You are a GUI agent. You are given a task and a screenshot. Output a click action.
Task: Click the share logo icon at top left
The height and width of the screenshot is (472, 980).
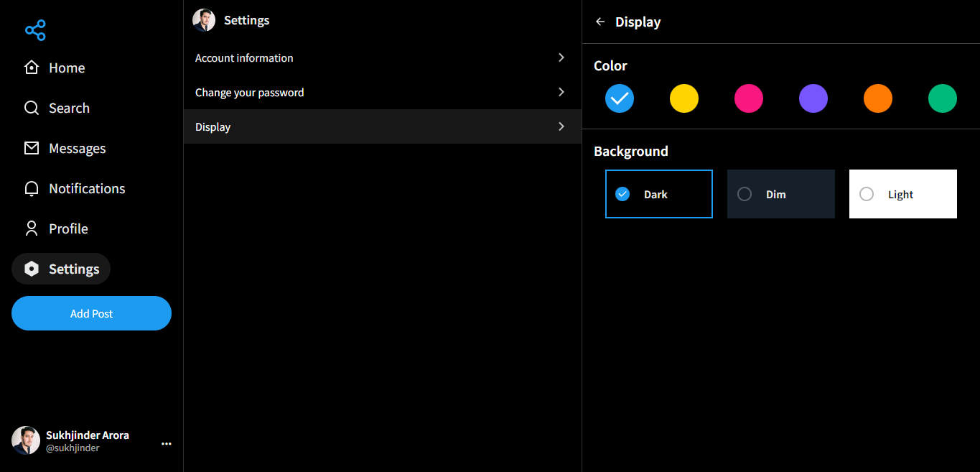point(35,30)
